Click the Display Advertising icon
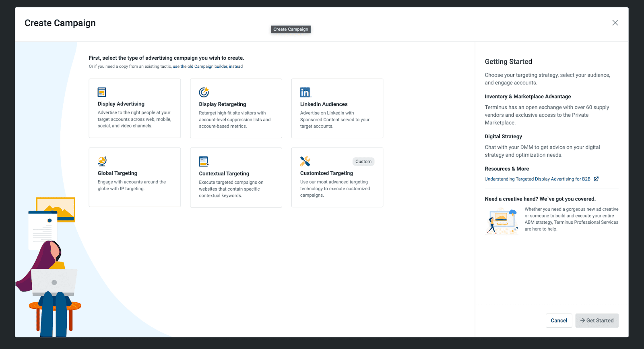Viewport: 644px width, 349px height. [x=102, y=92]
